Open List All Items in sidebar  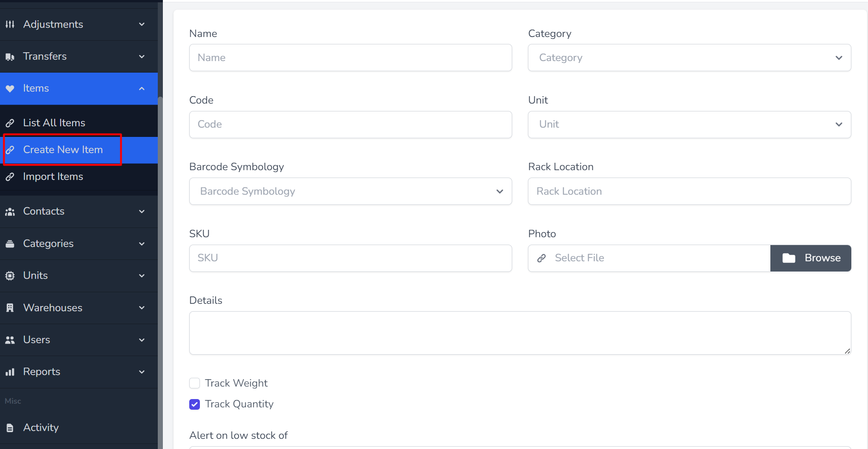coord(54,123)
